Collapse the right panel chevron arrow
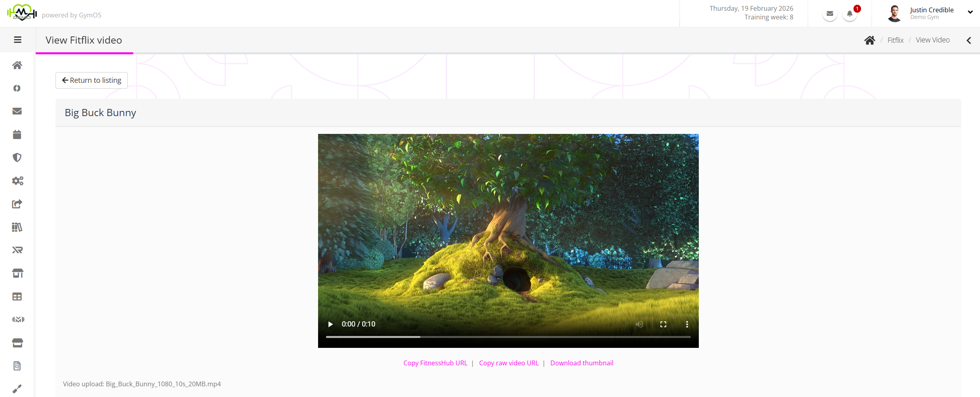Screen dimensions: 980x397 (969, 40)
